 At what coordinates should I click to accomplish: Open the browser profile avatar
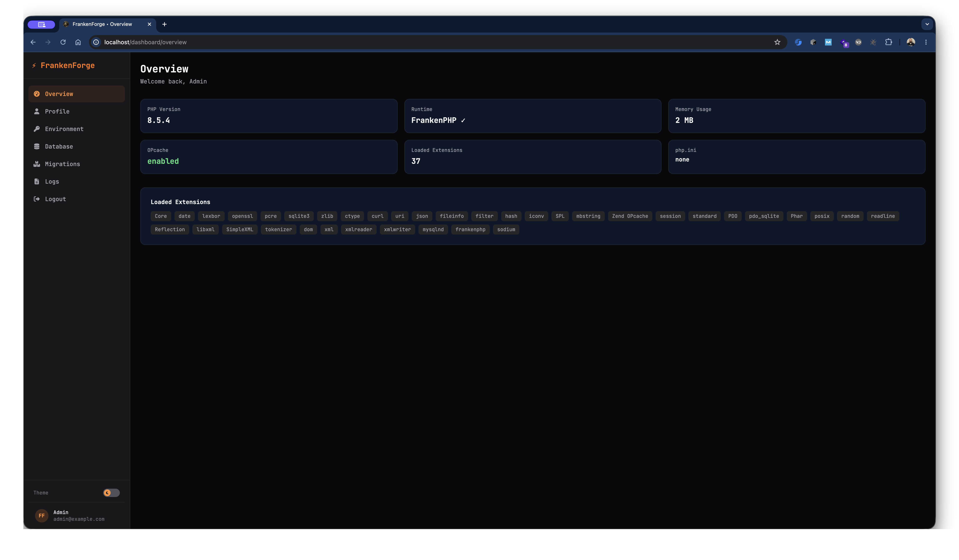911,42
